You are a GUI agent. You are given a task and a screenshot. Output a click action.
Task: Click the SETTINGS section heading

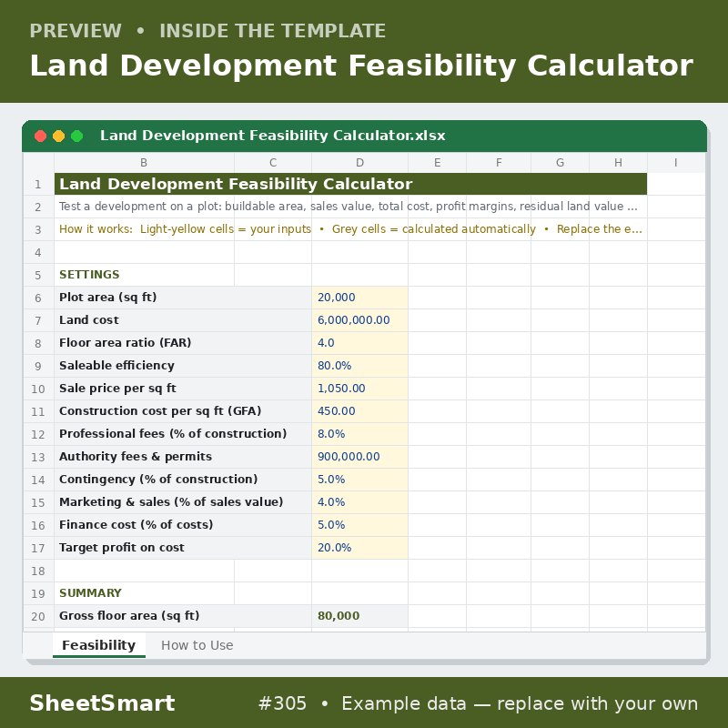pyautogui.click(x=89, y=275)
